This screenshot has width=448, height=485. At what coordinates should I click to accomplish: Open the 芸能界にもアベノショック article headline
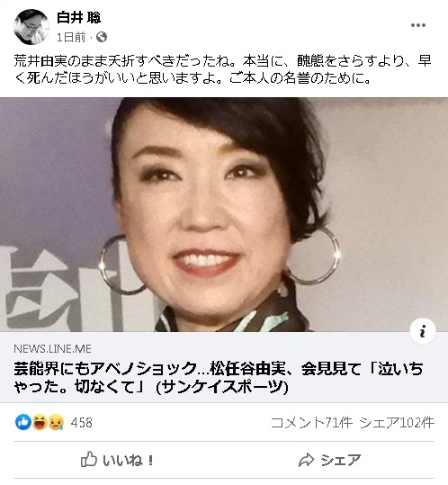[219, 377]
